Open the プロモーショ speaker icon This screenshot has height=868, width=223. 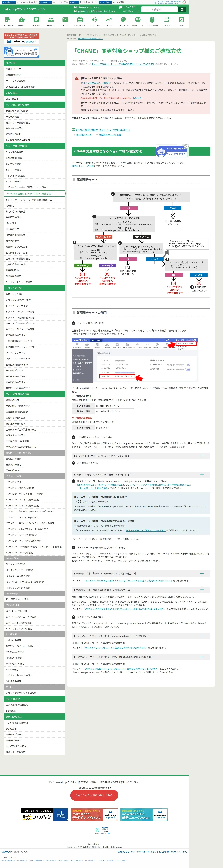pyautogui.click(x=94, y=21)
